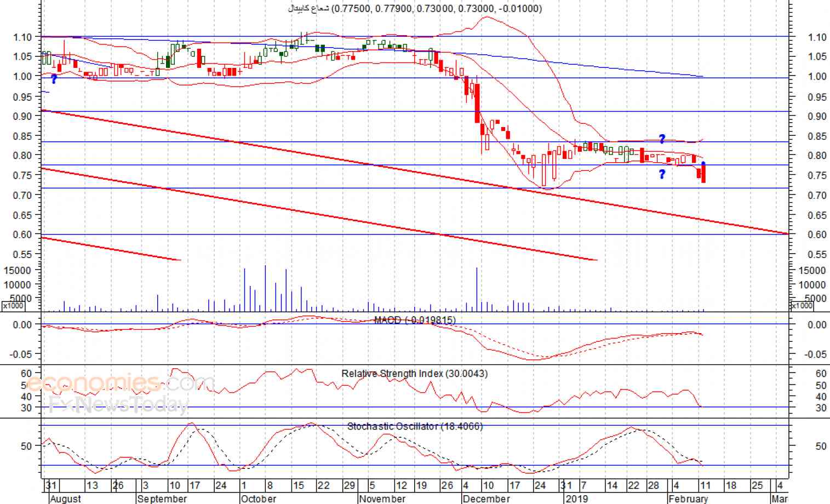
Task: Click the 0.55 value on left price axis
Action: tap(22, 254)
